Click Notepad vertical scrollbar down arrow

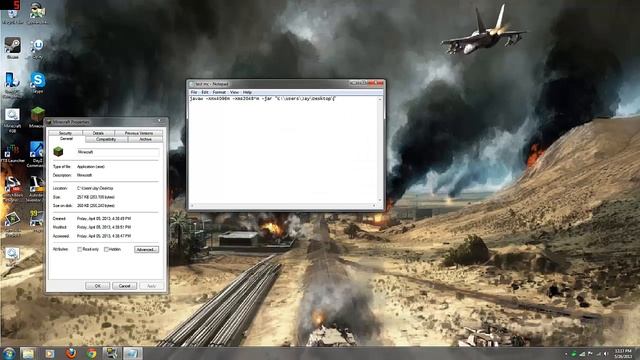pos(380,200)
